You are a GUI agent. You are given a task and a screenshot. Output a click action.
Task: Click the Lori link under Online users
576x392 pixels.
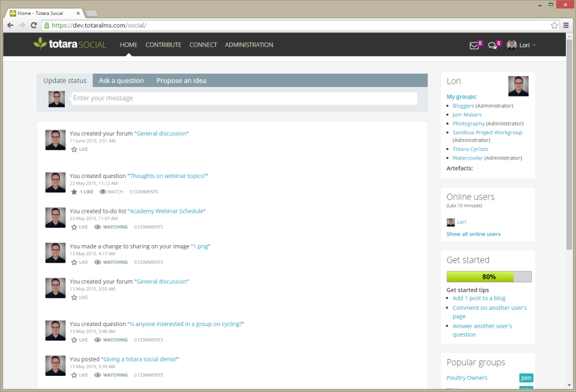461,222
